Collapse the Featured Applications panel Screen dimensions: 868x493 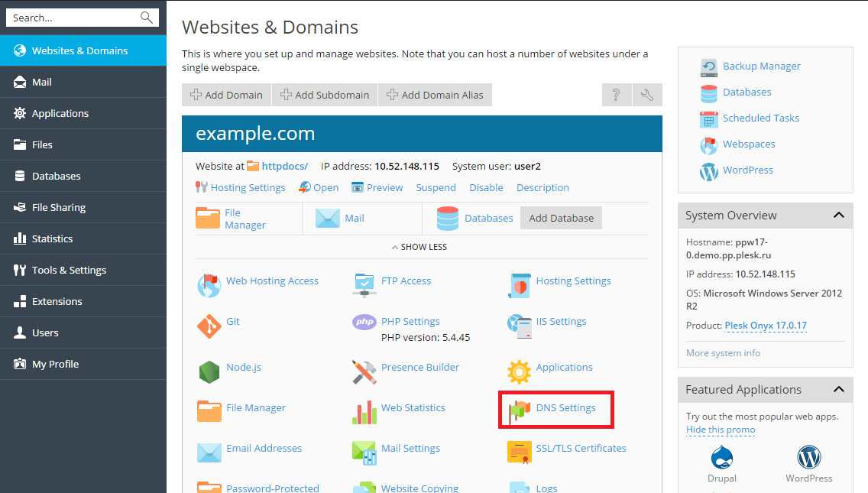coord(838,390)
